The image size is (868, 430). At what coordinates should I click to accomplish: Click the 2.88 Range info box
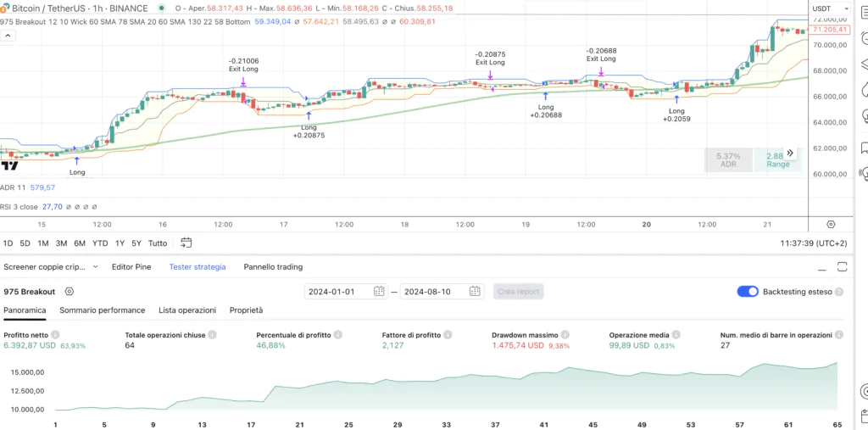[x=778, y=159]
